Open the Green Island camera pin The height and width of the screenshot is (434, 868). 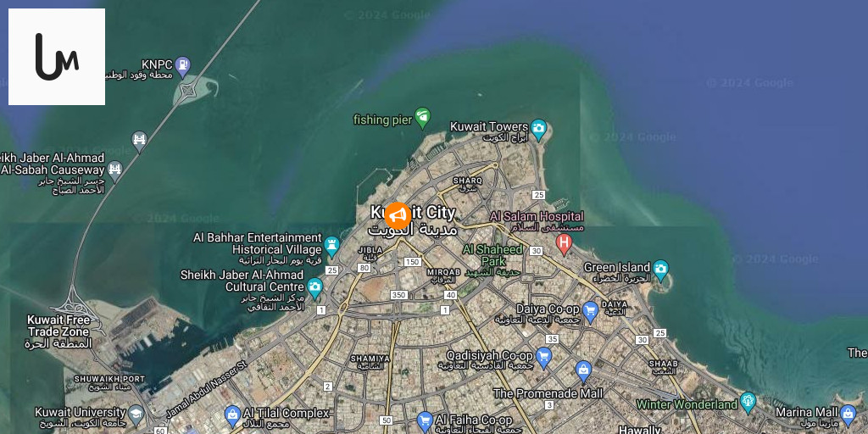click(660, 270)
